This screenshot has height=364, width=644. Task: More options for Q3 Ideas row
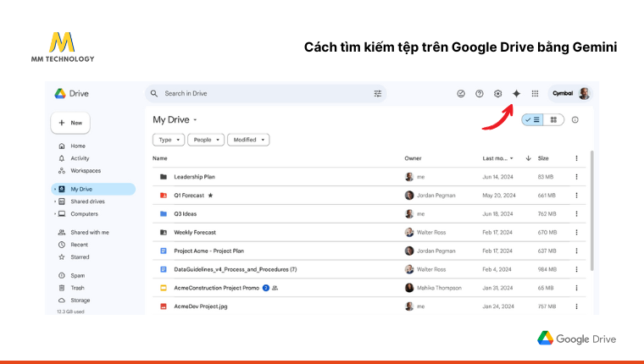[x=577, y=214]
